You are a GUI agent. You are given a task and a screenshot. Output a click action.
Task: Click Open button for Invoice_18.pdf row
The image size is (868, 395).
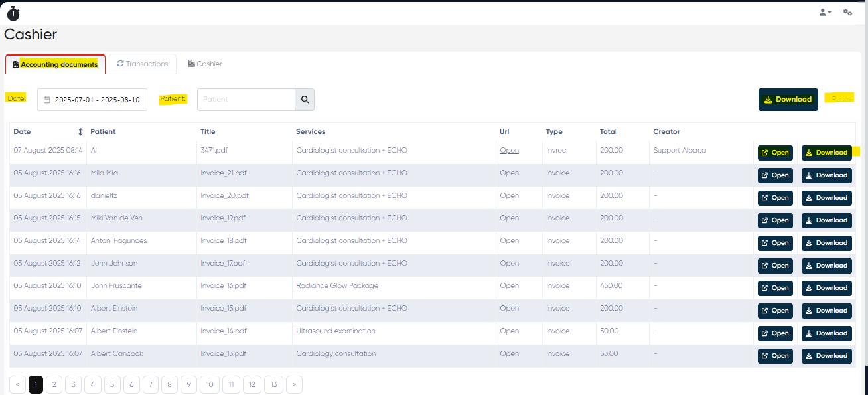tap(775, 243)
